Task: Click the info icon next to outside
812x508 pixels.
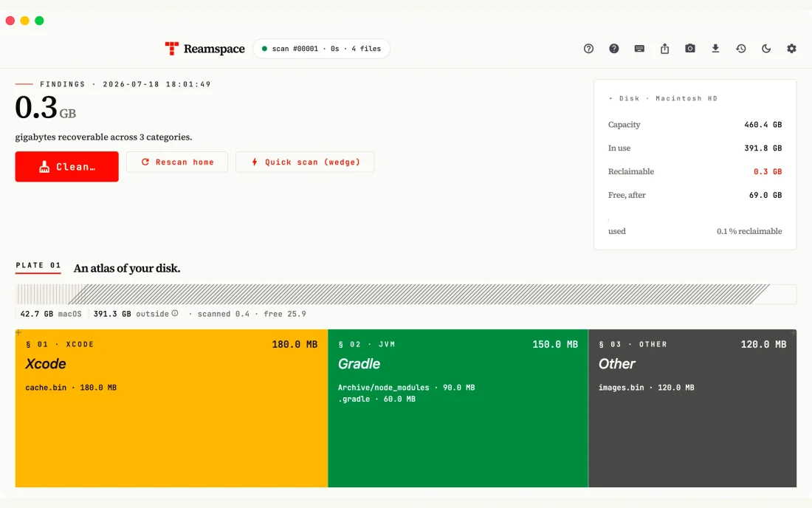Action: click(175, 313)
